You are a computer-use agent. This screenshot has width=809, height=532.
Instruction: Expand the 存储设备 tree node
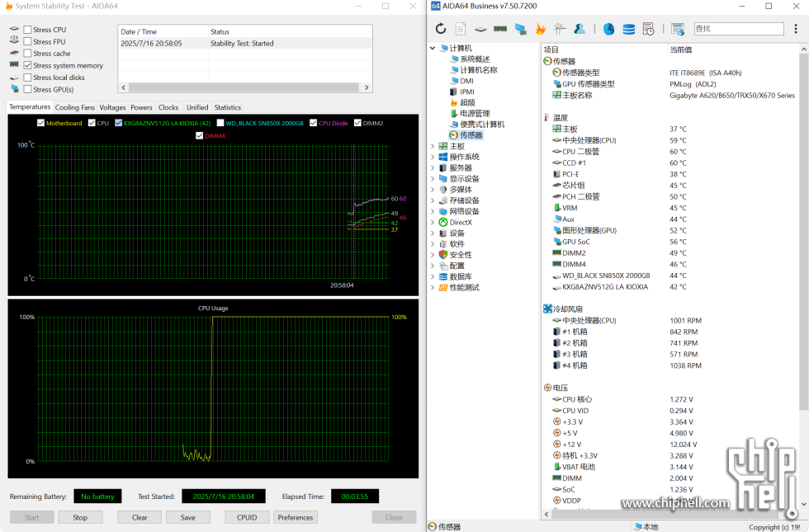click(433, 200)
